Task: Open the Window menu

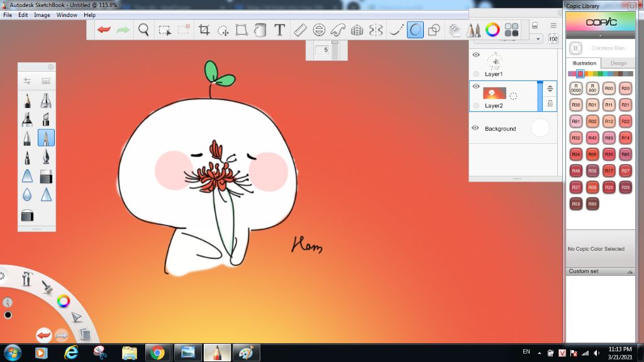Action: pyautogui.click(x=67, y=15)
